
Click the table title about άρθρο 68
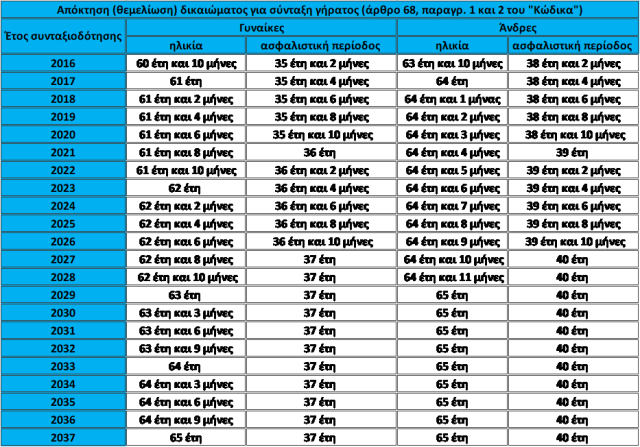pyautogui.click(x=320, y=9)
